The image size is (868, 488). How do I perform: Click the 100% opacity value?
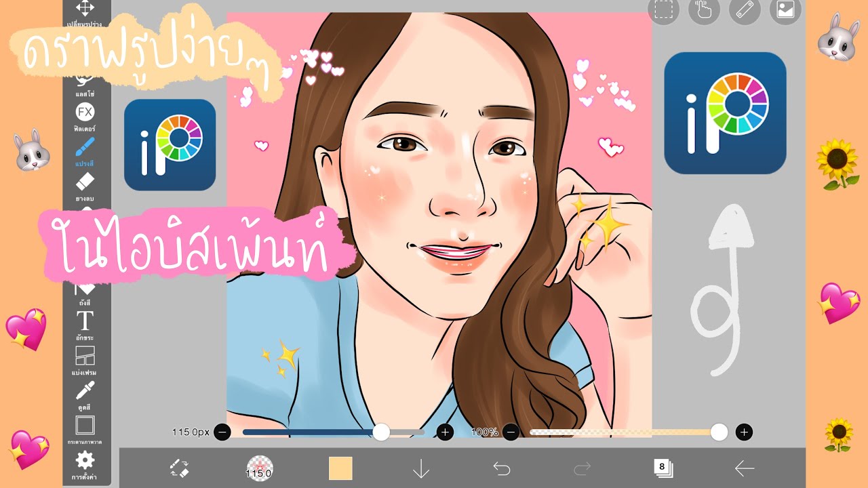[485, 432]
